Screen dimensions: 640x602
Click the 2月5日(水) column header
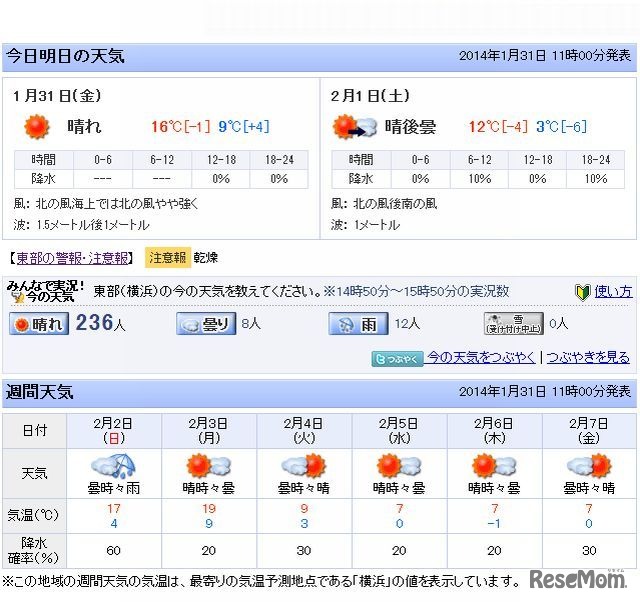click(399, 431)
